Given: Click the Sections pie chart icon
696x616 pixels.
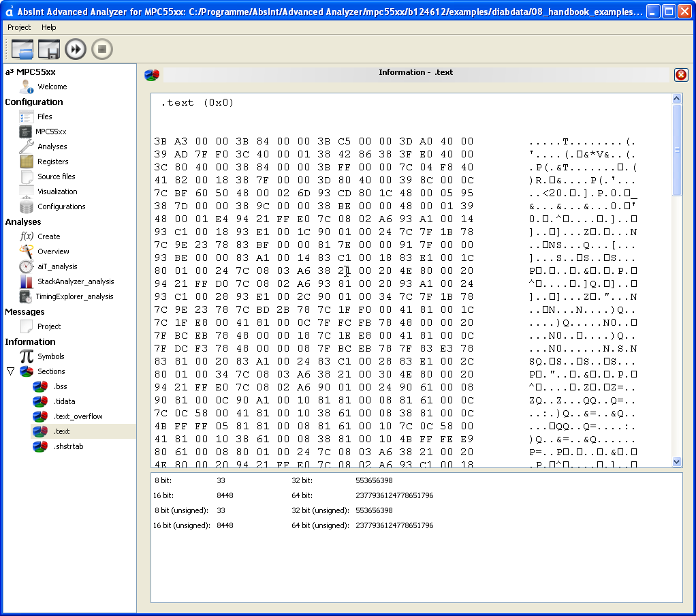Looking at the screenshot, I should (x=27, y=371).
